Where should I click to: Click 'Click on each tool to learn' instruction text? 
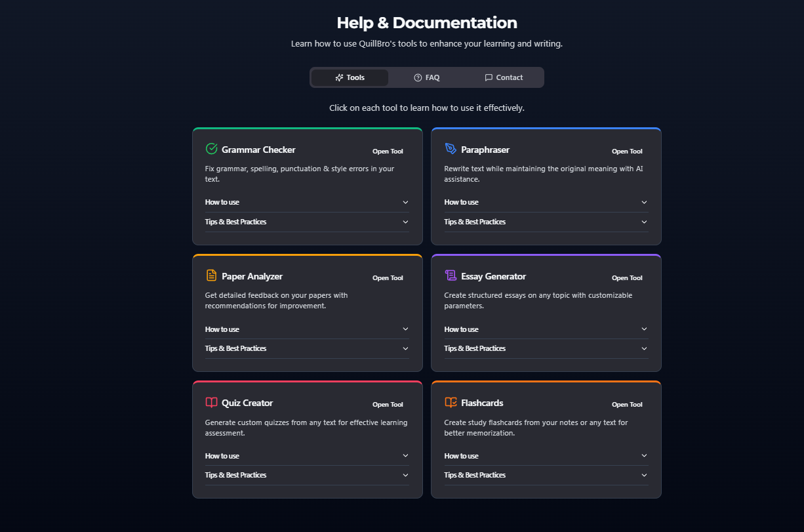tap(427, 108)
